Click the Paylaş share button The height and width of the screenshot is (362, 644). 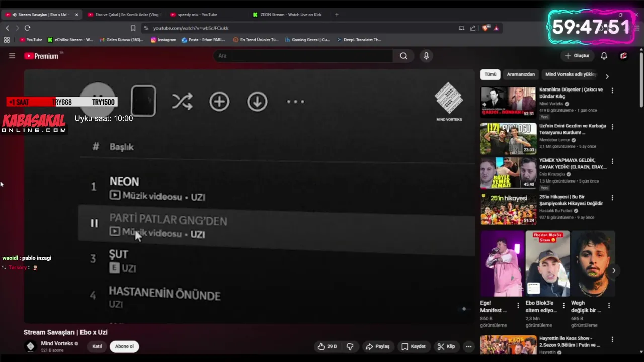point(378,346)
